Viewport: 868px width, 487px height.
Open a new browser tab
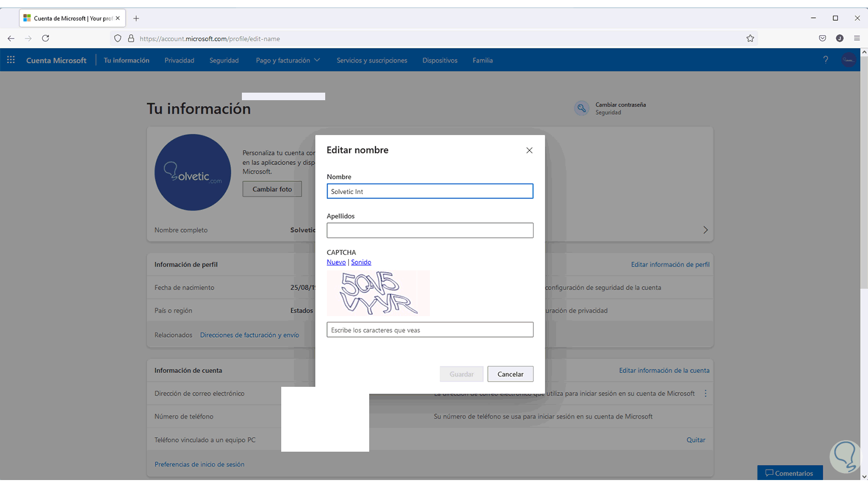(136, 18)
